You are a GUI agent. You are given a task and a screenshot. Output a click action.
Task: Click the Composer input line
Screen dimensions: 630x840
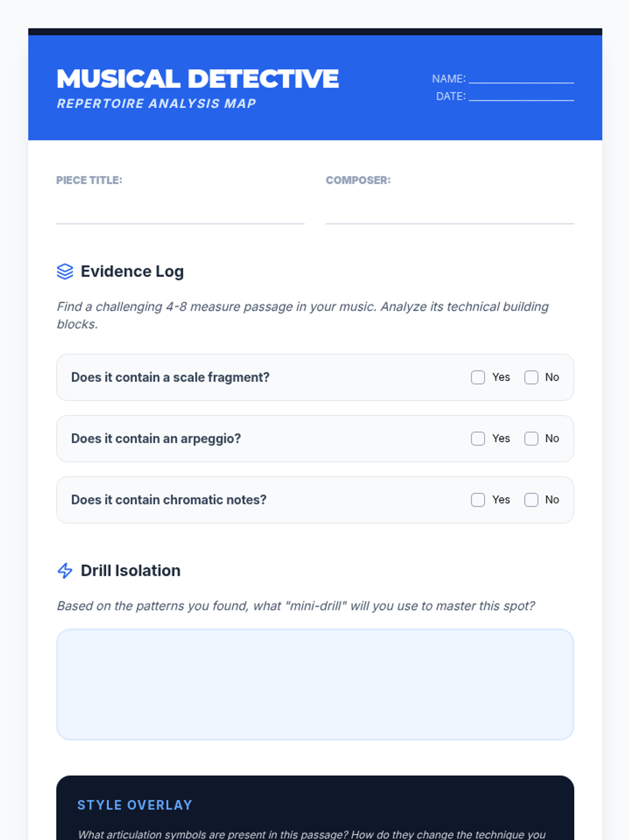click(x=449, y=213)
